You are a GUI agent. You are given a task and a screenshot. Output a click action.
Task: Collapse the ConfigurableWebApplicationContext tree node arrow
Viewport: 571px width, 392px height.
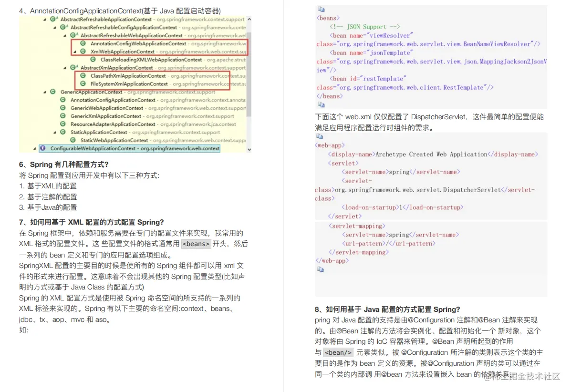35,148
